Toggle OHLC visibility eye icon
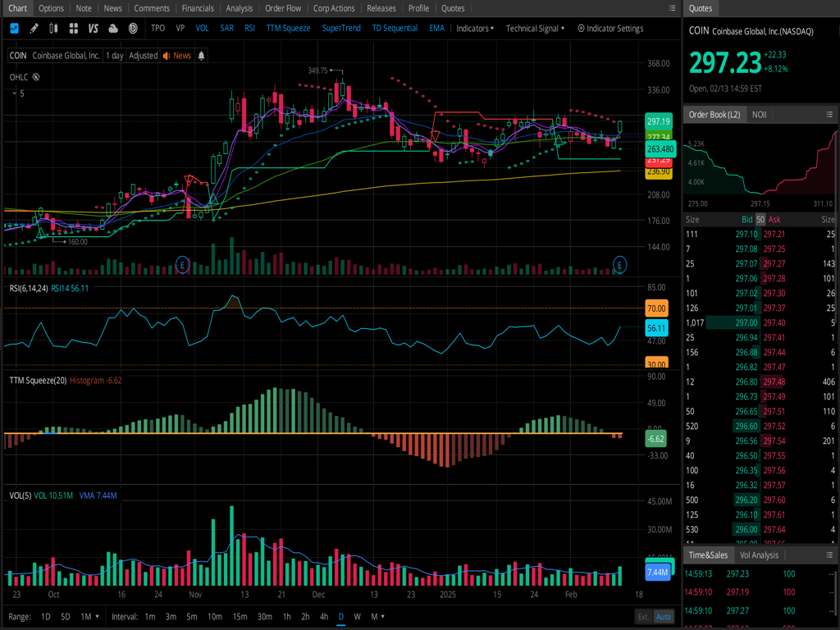The height and width of the screenshot is (630, 840). [35, 77]
